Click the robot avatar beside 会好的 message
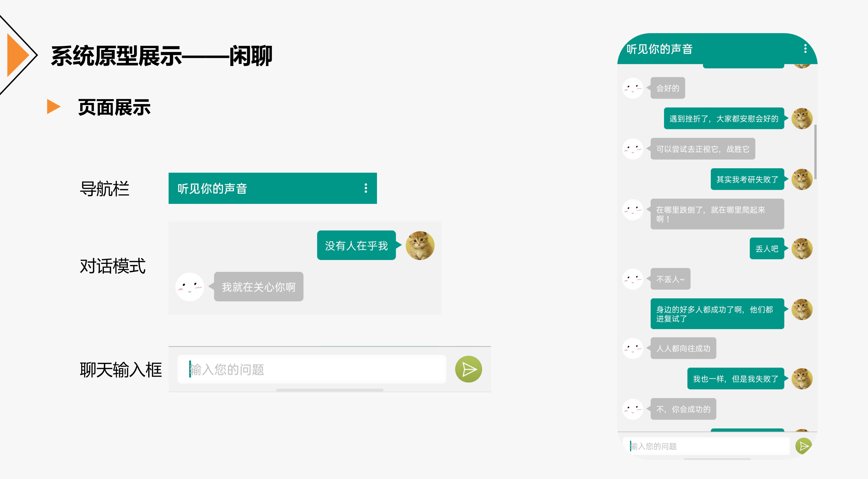Image resolution: width=868 pixels, height=479 pixels. pos(633,88)
